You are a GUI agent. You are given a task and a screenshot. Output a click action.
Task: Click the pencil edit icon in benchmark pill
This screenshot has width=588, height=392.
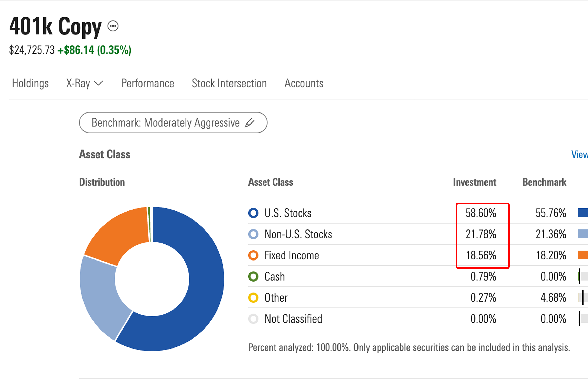click(249, 123)
